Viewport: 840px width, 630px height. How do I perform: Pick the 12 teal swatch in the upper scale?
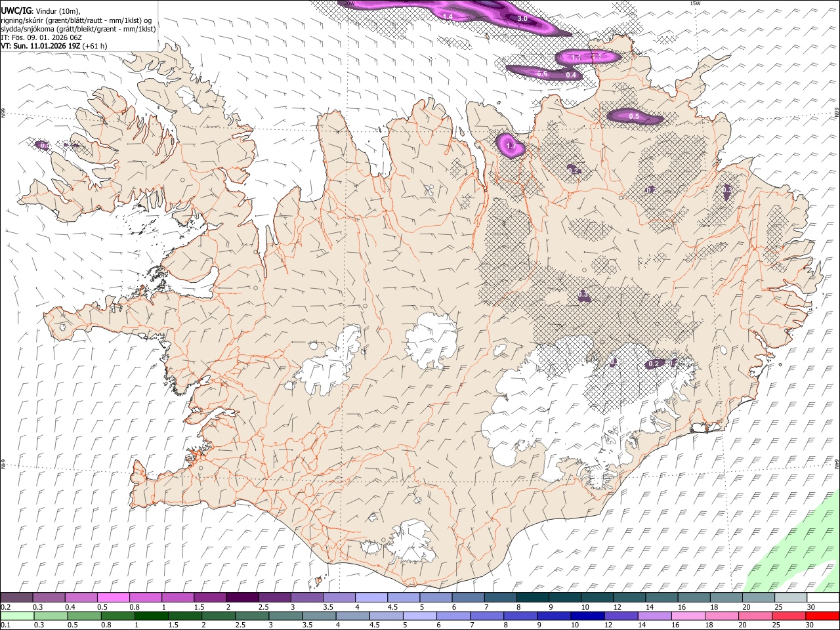629,597
